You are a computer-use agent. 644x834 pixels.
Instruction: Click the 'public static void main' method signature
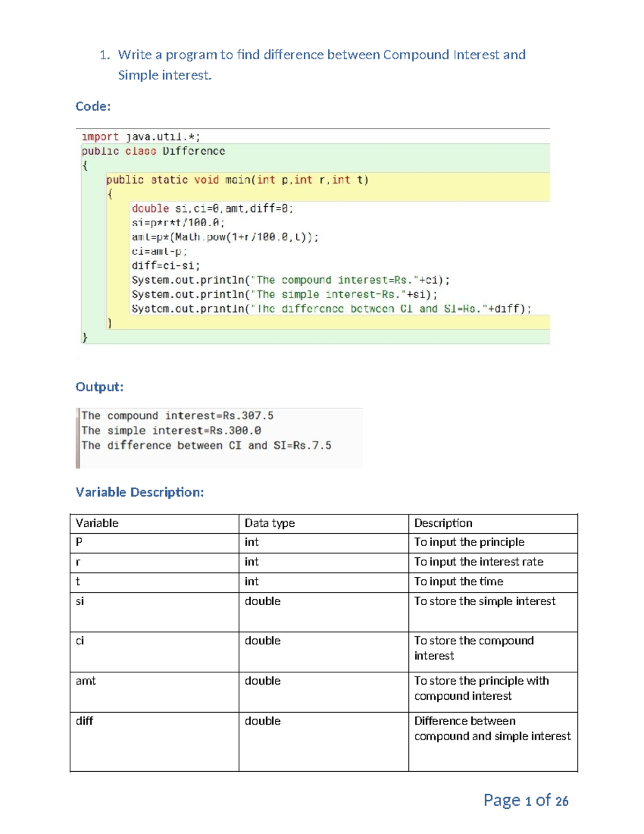237,180
